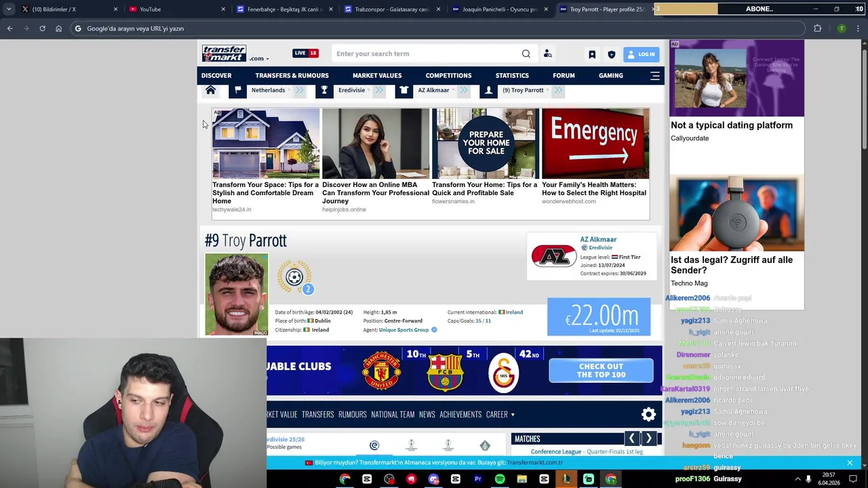This screenshot has height=488, width=868.
Task: Click the €22.00m market value box
Action: 599,317
